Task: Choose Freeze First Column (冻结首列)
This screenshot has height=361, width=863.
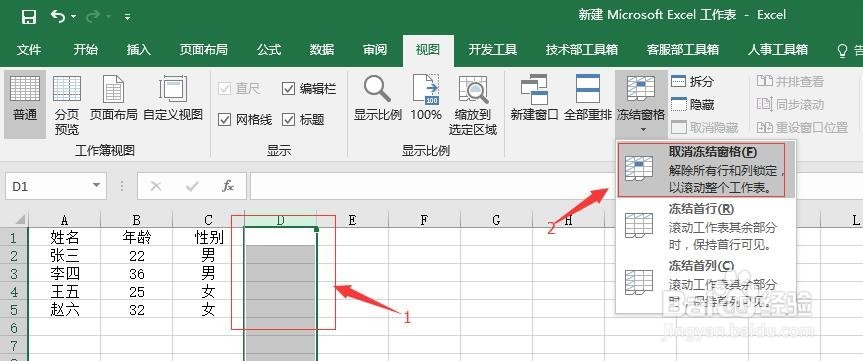Action: pos(706,283)
